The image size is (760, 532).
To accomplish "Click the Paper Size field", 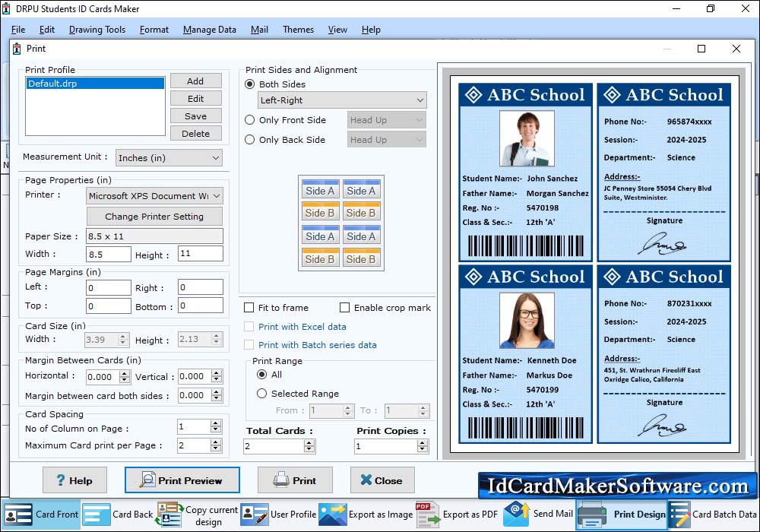I will (x=154, y=236).
